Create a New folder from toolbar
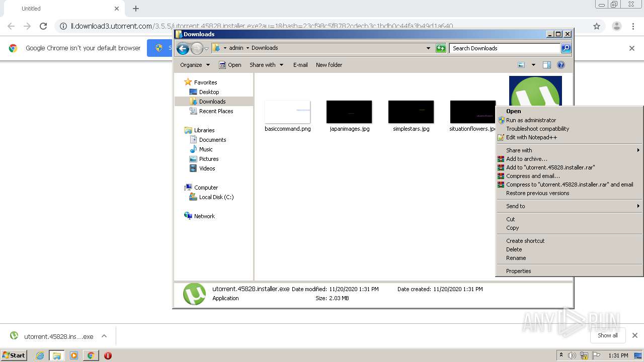The width and height of the screenshot is (644, 362). 329,65
